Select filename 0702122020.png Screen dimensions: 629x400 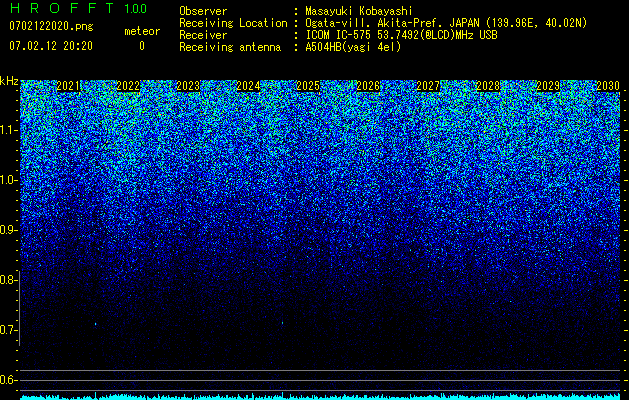(x=51, y=27)
